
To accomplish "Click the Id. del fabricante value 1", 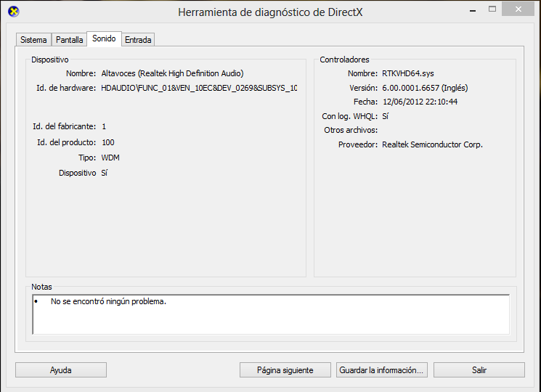I will tap(104, 126).
